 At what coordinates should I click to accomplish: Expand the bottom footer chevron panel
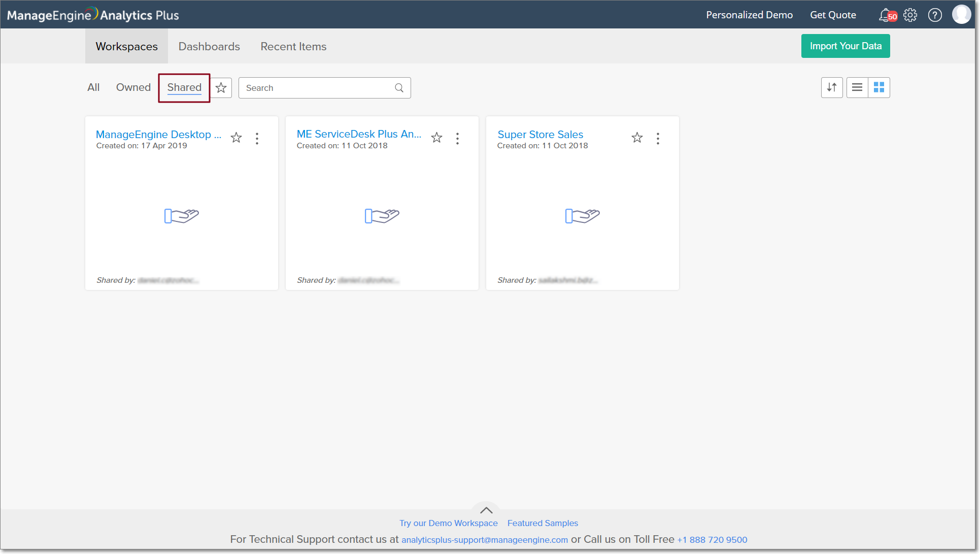click(486, 510)
